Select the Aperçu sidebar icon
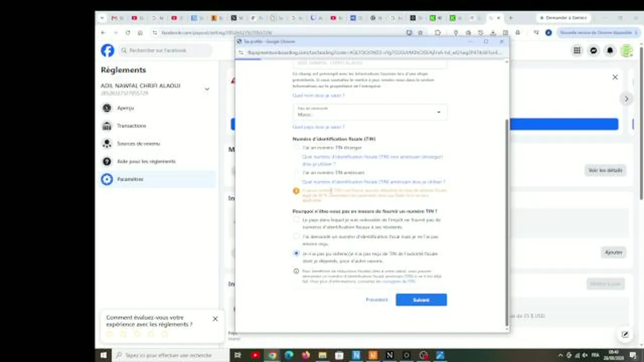The height and width of the screenshot is (362, 644). [x=107, y=108]
